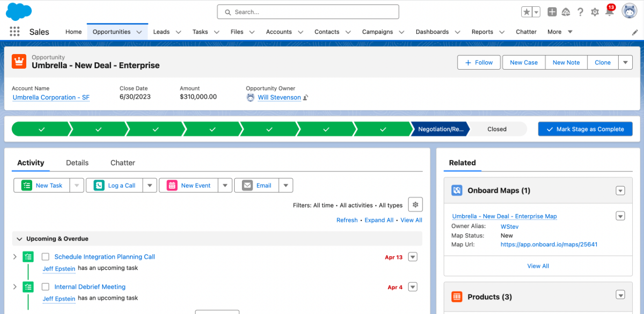Viewport: 644px width, 314px height.
Task: Click the Mark Stage as Complete button
Action: [x=585, y=129]
